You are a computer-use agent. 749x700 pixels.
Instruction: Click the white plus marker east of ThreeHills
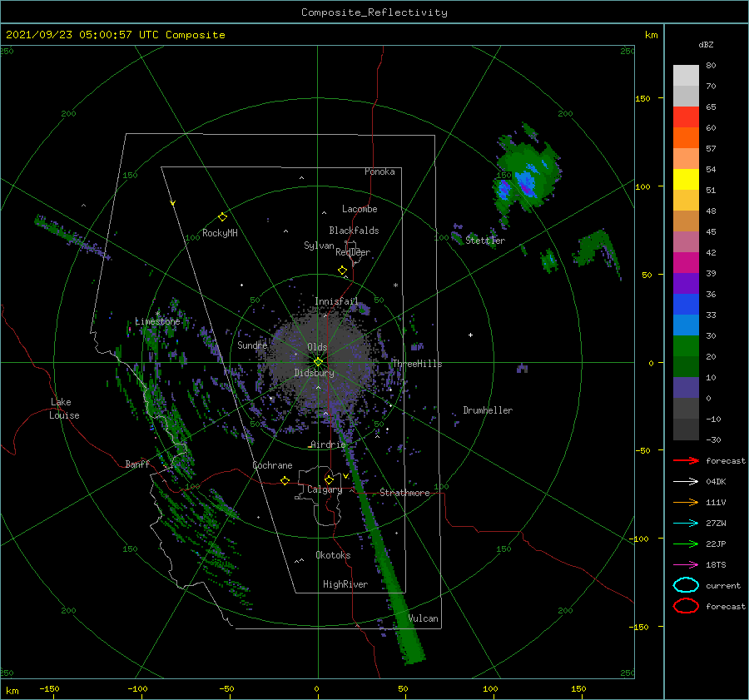point(470,335)
